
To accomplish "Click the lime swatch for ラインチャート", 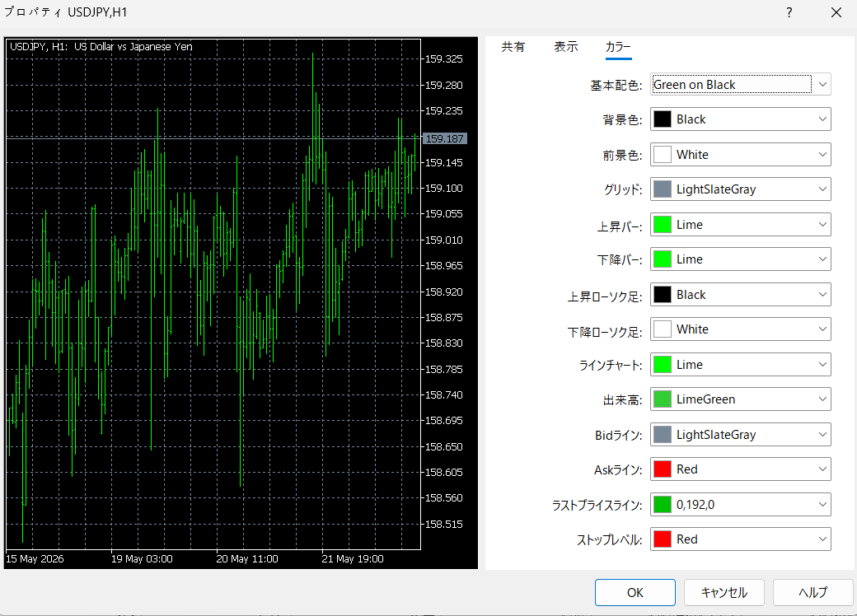I will 663,364.
